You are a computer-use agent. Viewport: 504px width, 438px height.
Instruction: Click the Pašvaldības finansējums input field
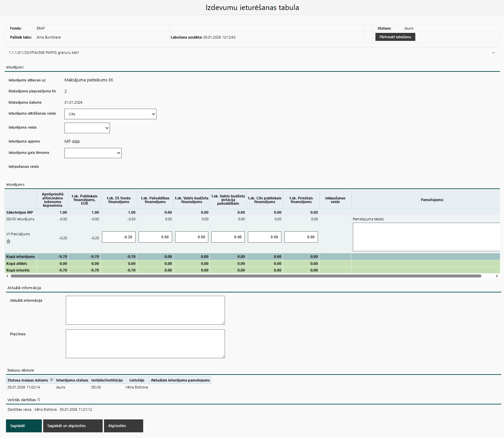[155, 237]
